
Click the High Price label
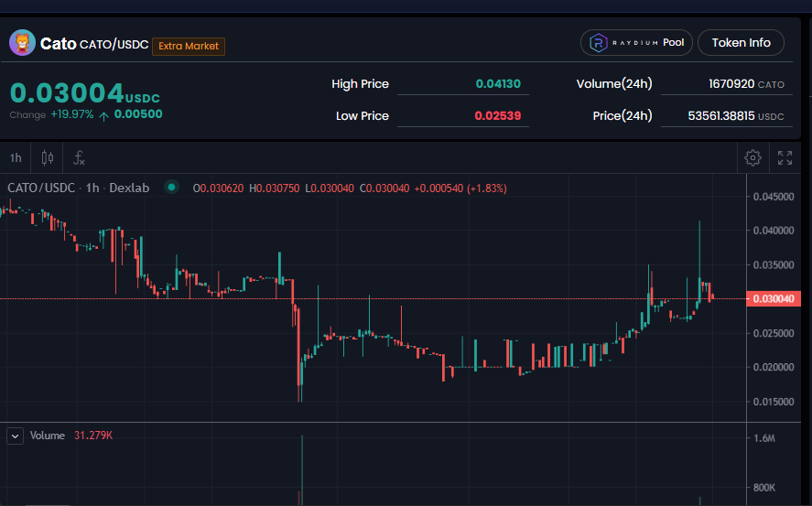(360, 84)
